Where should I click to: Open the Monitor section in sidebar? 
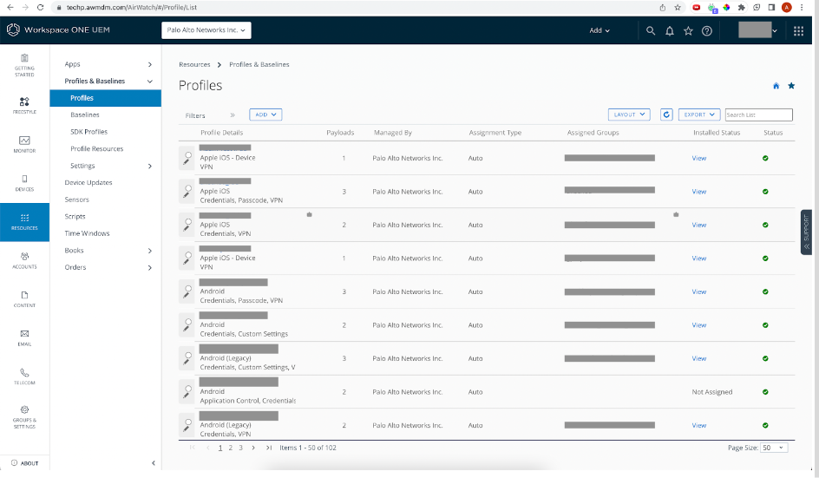[23, 143]
